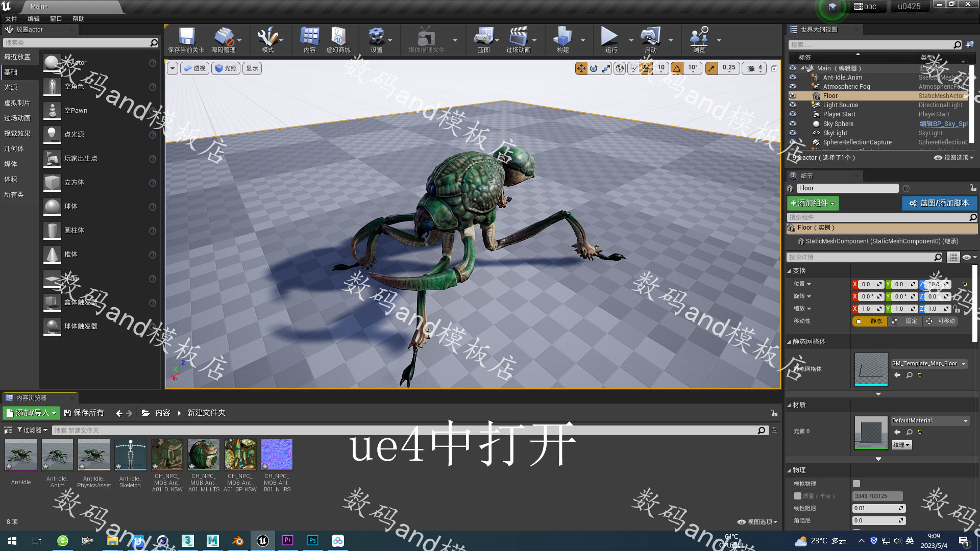Toggle rotation snap angle icon
980x551 pixels.
677,68
